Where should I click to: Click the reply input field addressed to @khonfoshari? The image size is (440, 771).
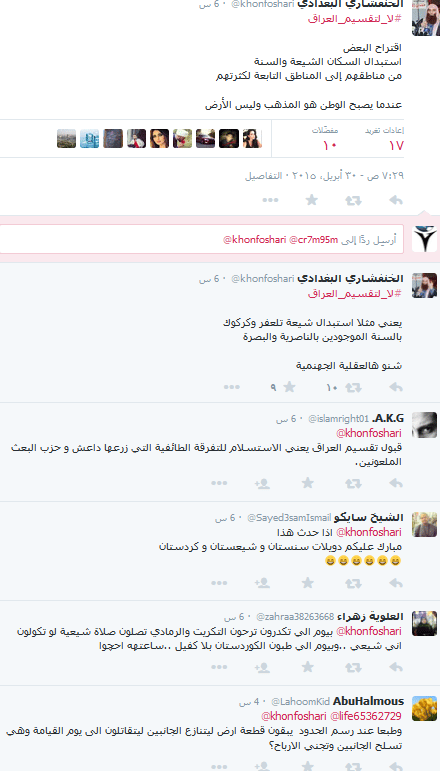pos(202,239)
